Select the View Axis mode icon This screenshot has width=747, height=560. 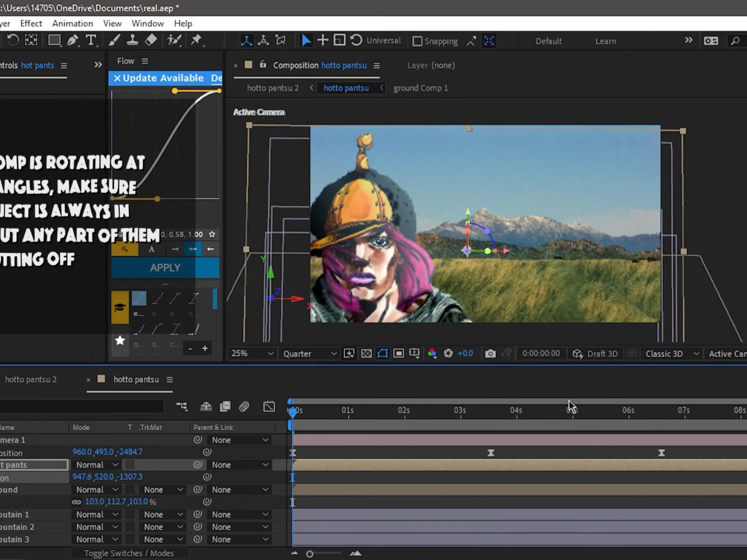(x=281, y=40)
